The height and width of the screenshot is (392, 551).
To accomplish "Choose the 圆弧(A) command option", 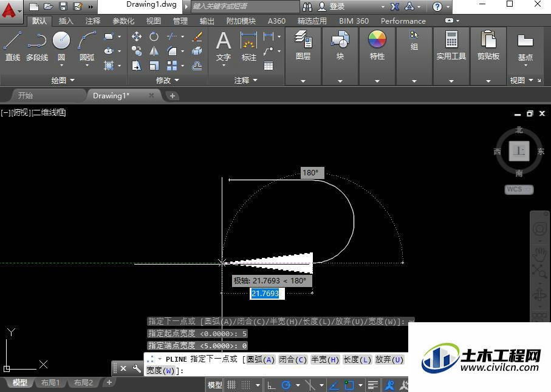I will tap(261, 360).
